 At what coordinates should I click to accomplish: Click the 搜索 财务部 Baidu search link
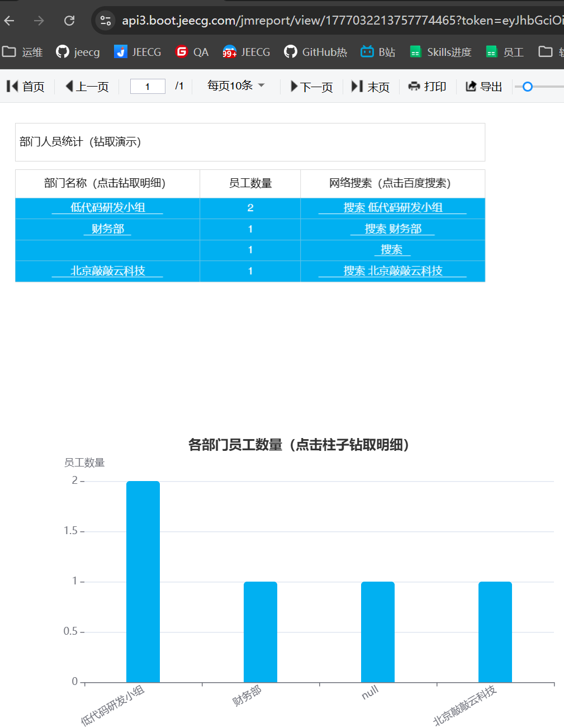click(392, 229)
